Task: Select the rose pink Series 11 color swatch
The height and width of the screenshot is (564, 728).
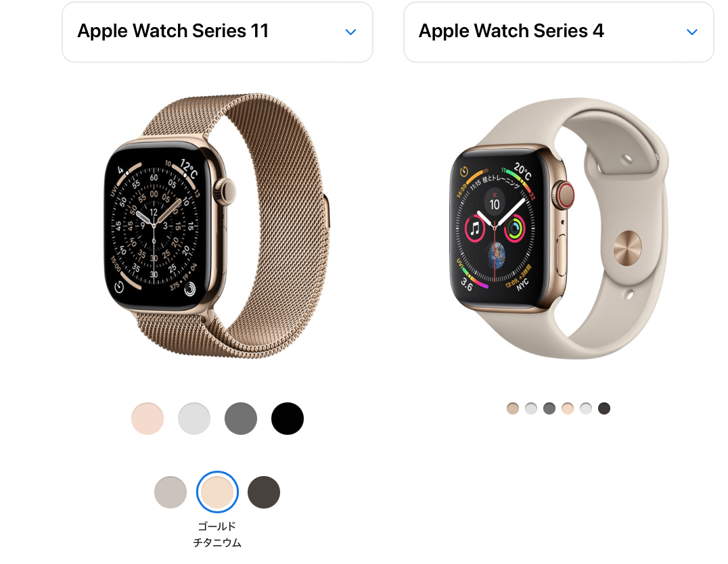Action: tap(147, 418)
